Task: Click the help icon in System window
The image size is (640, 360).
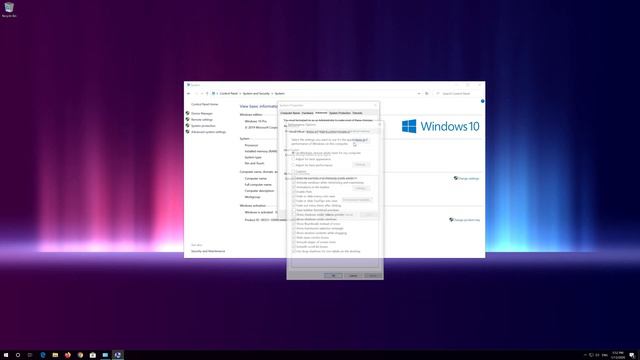Action: (x=482, y=101)
